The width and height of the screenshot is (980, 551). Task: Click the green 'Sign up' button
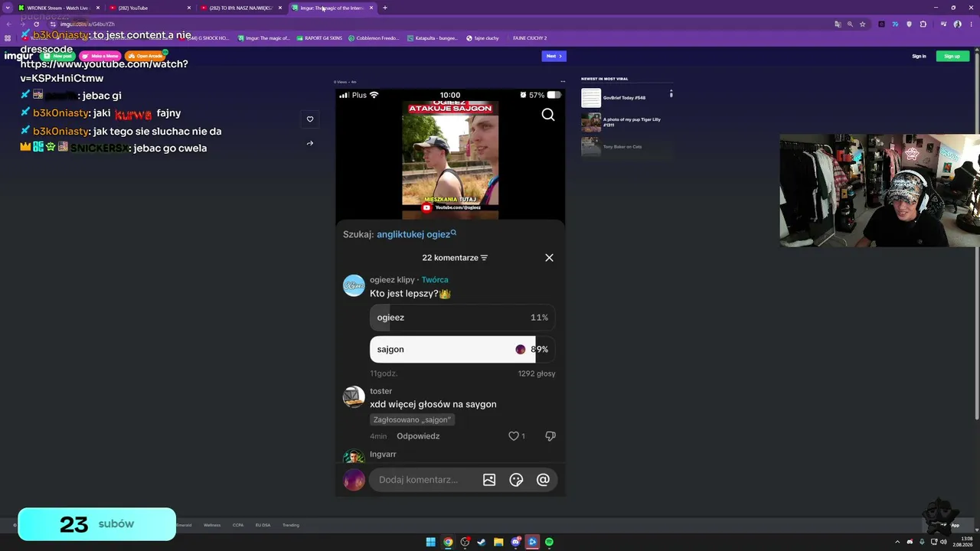(952, 56)
